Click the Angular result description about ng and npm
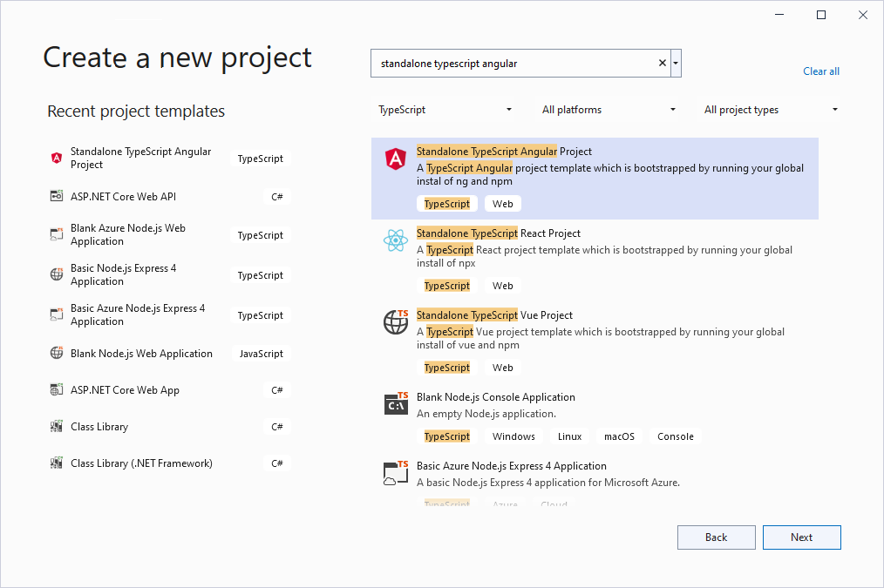 pyautogui.click(x=610, y=174)
